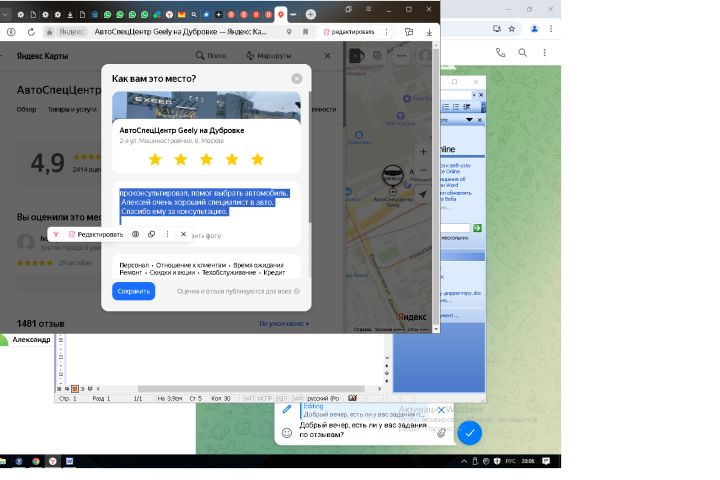Image resolution: width=720 pixels, height=480 pixels.
Task: Click the info icon beside publication notice
Action: (x=297, y=291)
